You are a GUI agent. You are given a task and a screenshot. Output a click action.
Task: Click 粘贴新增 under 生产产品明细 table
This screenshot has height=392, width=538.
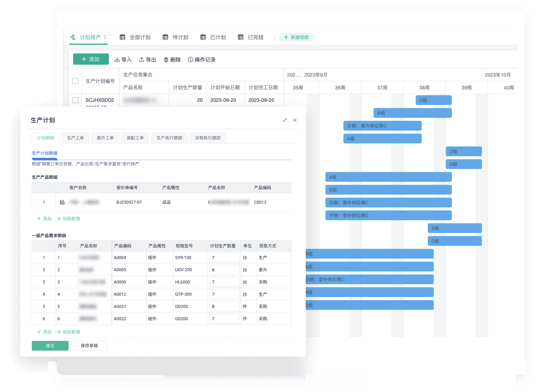click(x=68, y=219)
